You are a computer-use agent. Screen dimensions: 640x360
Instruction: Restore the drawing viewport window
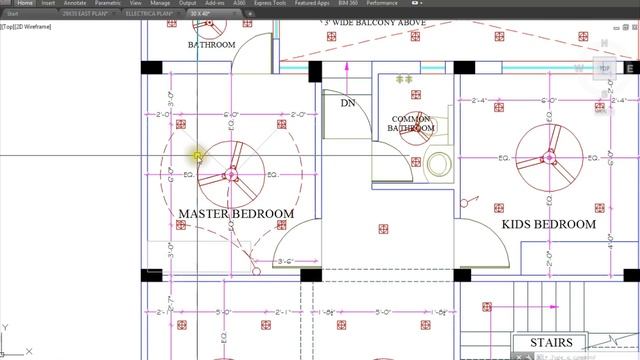(x=625, y=27)
